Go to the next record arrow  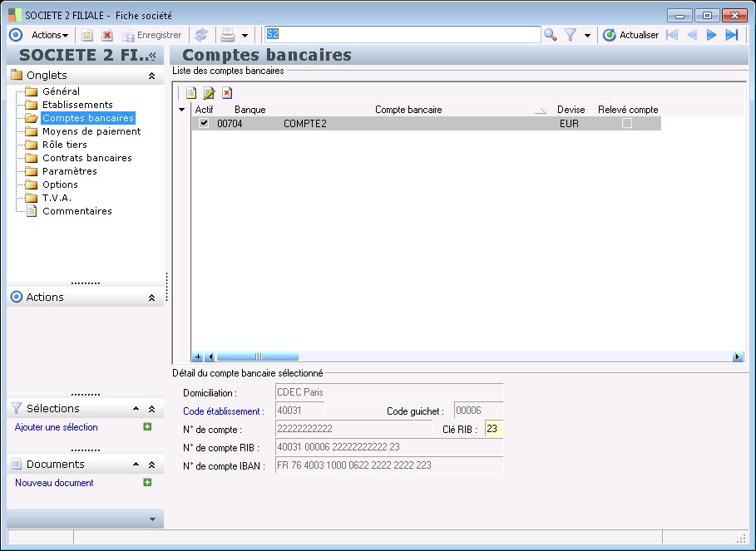coord(711,35)
